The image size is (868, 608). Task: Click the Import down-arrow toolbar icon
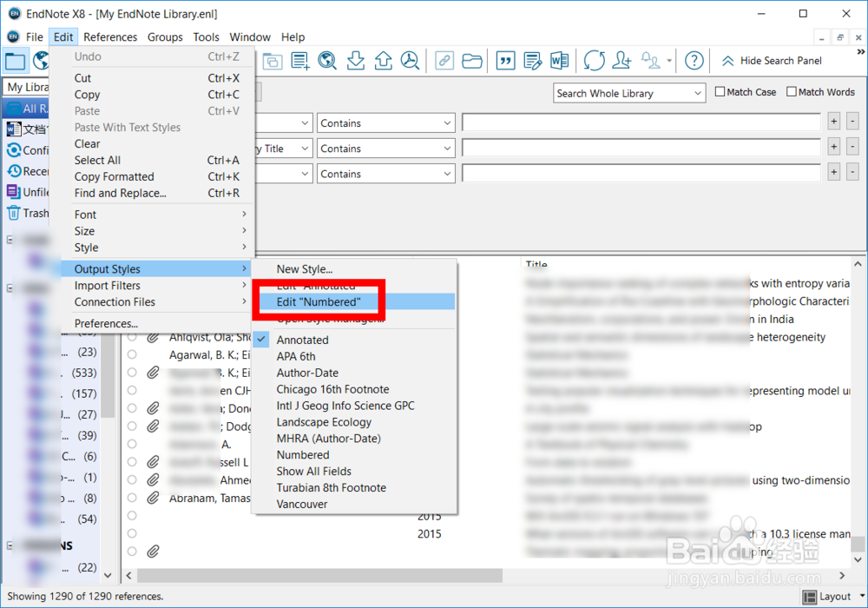coord(355,61)
